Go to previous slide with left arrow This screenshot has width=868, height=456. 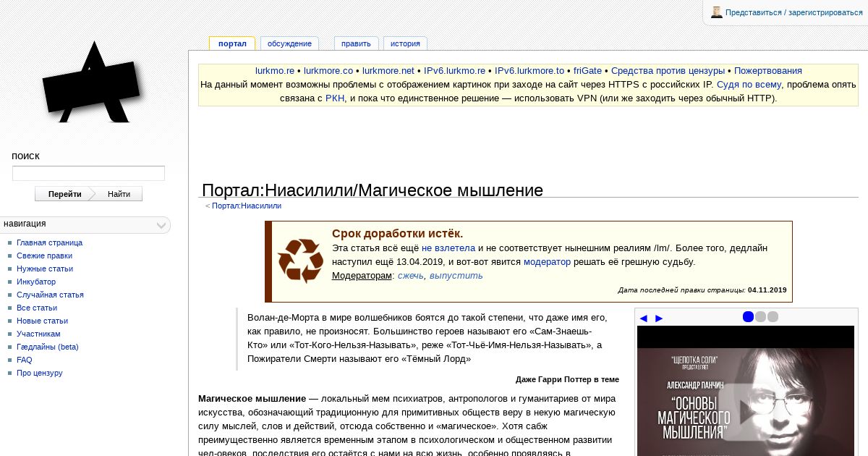[x=643, y=318]
